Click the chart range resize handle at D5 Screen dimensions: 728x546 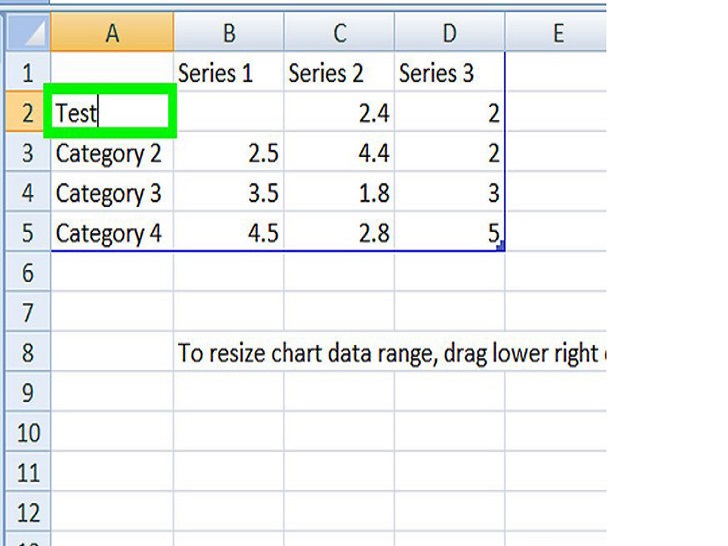pyautogui.click(x=500, y=246)
